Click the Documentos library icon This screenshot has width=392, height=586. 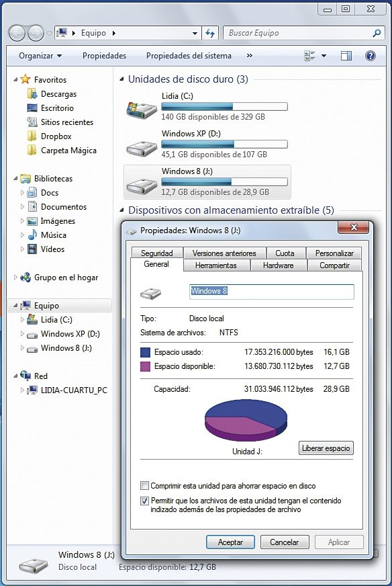click(x=32, y=206)
